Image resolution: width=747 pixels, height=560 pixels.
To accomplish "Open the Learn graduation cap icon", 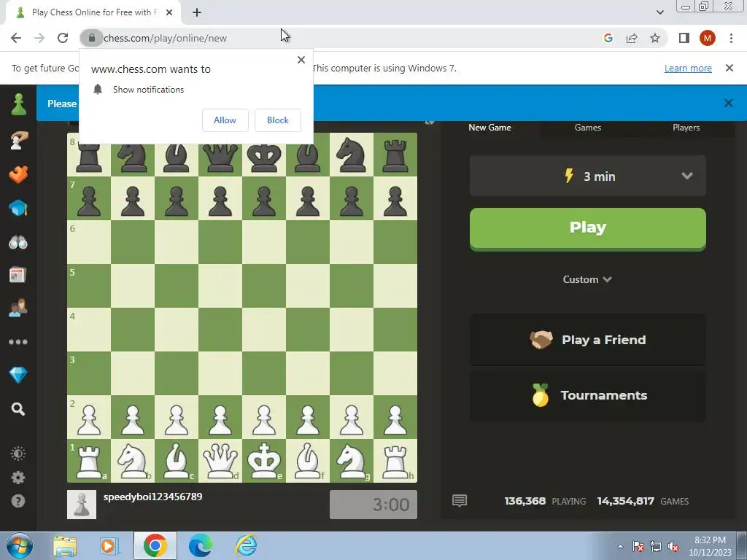I will coord(18,208).
